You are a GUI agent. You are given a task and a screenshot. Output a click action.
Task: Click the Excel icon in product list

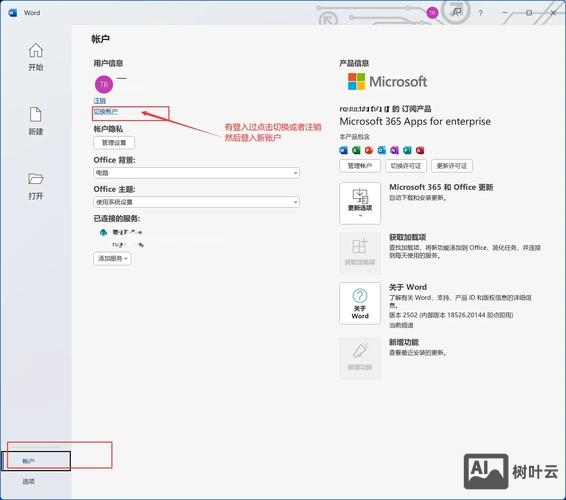click(x=356, y=150)
